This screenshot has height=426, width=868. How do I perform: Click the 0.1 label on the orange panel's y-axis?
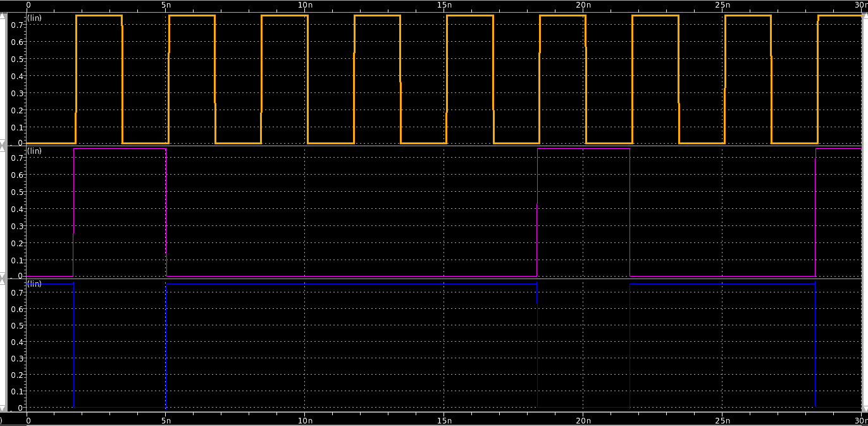point(17,127)
